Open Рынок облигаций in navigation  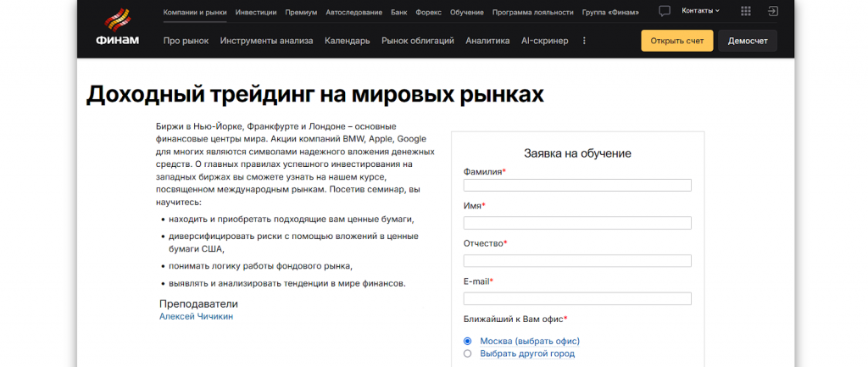tap(418, 41)
